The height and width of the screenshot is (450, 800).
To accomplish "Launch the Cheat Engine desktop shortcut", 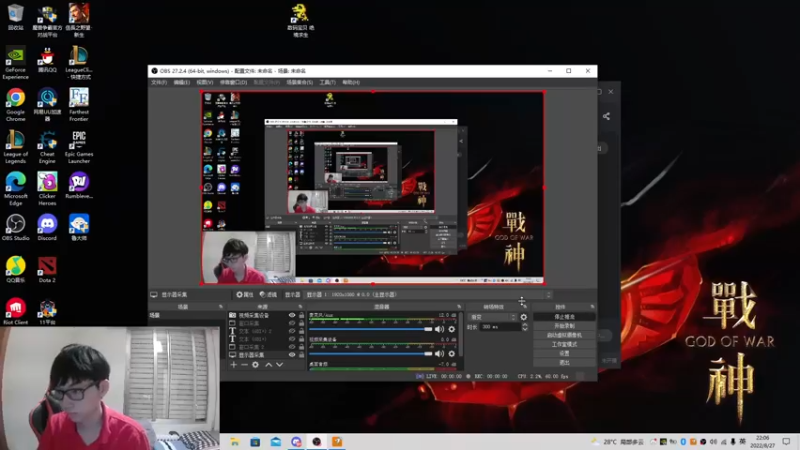I will [47, 147].
